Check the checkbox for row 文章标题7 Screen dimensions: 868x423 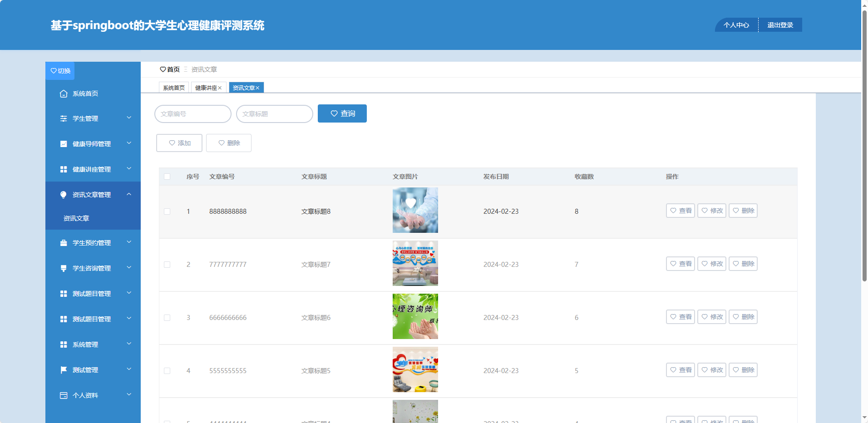(167, 265)
